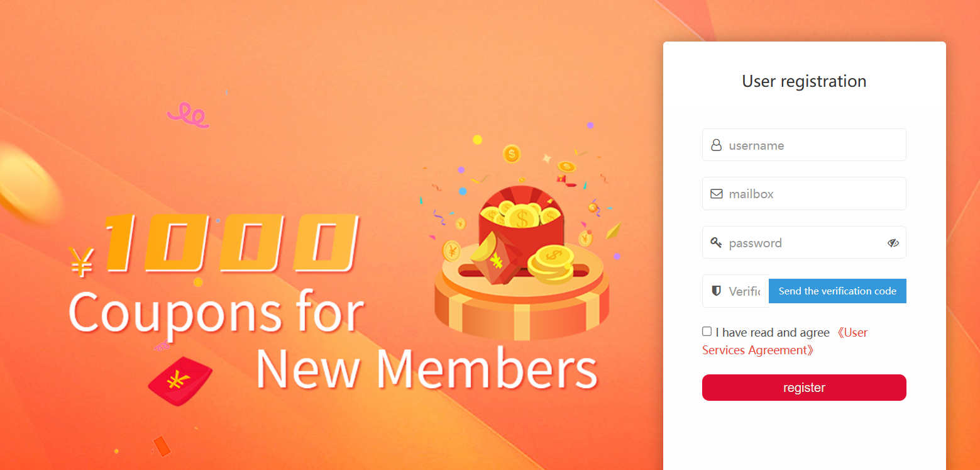Click the ¥1000 banner amount
980x470 pixels.
pyautogui.click(x=214, y=245)
